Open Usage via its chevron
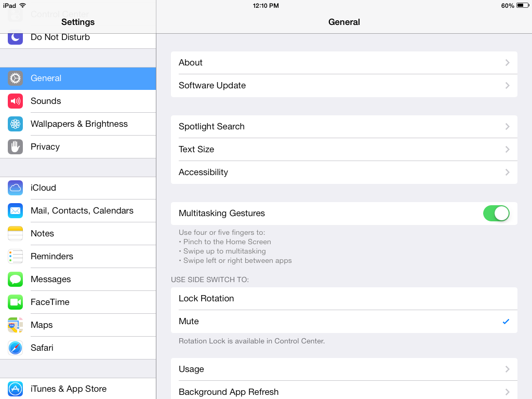The width and height of the screenshot is (532, 399). (x=507, y=369)
